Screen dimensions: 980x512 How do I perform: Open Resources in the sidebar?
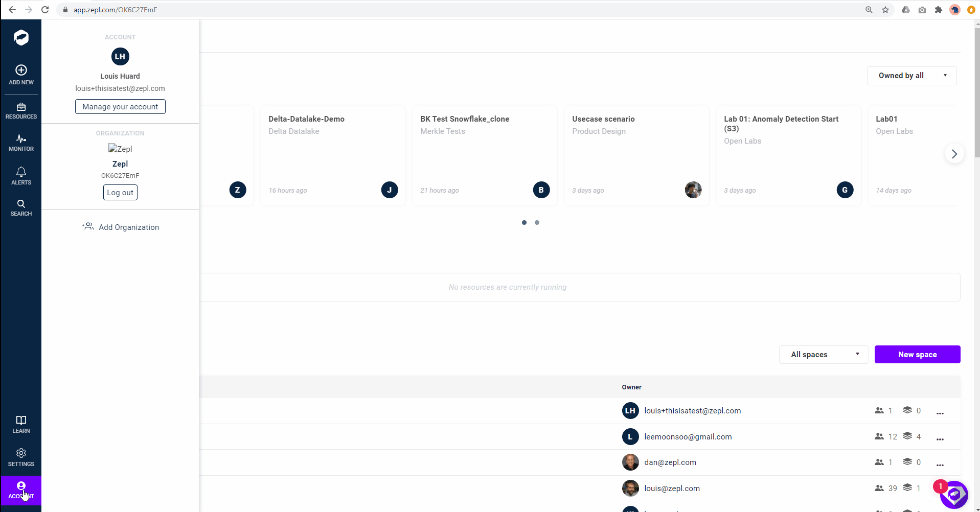(x=21, y=111)
